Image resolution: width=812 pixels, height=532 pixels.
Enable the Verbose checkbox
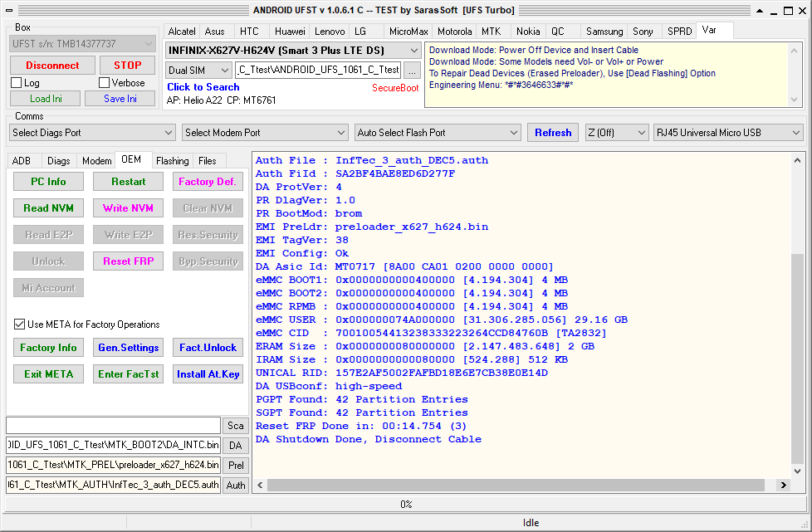[x=104, y=83]
